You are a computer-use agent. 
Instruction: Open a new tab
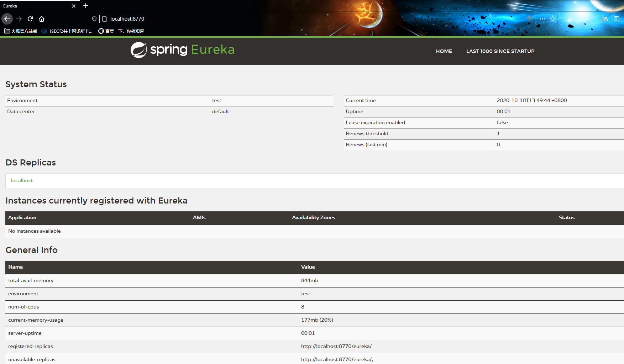[86, 6]
